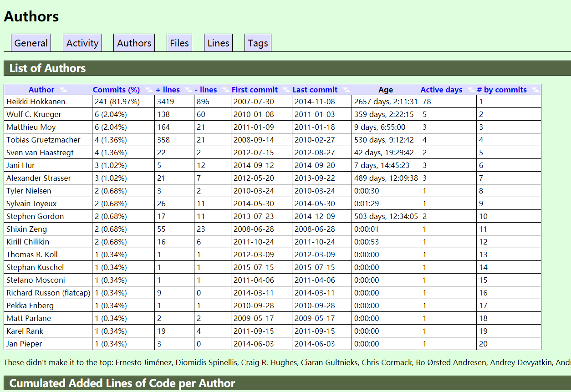Click the 896 removed lines cell
Screen dimensions: 571x392
click(213, 102)
